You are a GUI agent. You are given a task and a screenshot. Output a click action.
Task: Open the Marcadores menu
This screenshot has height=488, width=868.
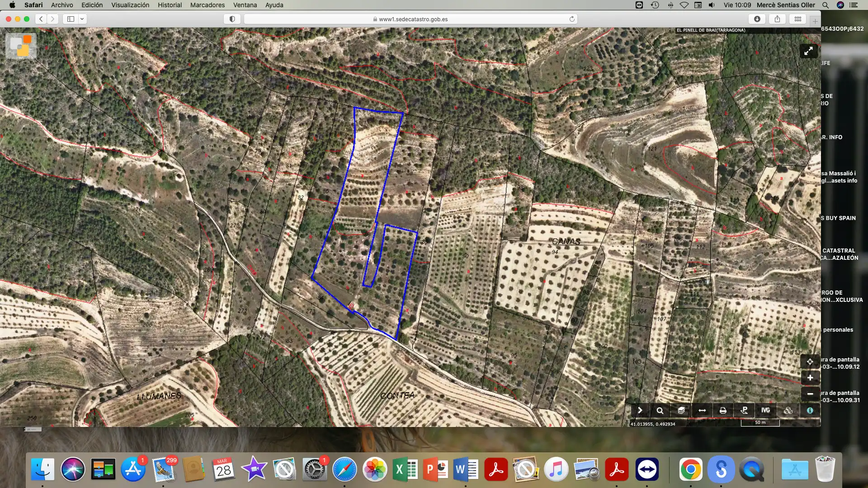208,5
